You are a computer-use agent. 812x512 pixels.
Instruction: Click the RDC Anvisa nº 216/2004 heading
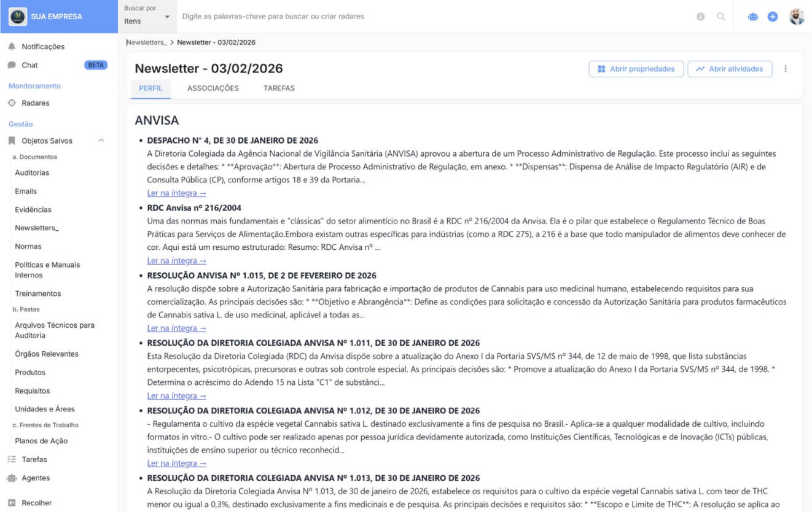pyautogui.click(x=194, y=208)
